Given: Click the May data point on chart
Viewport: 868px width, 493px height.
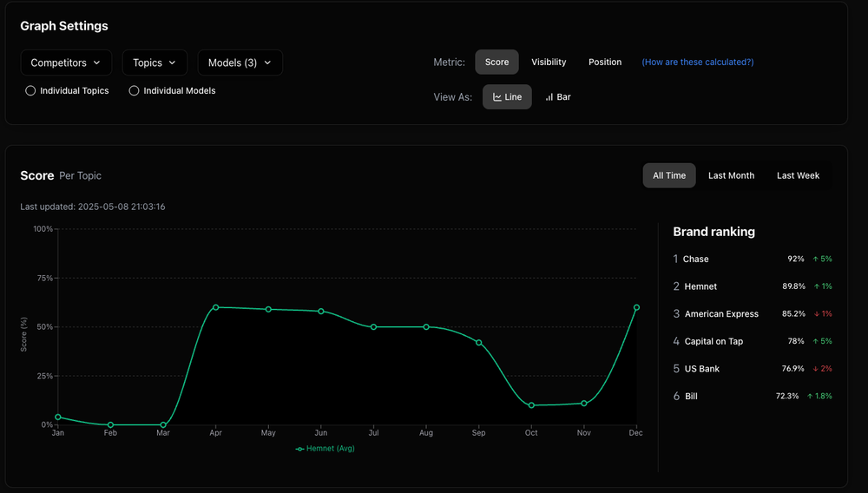Looking at the screenshot, I should click(x=268, y=309).
